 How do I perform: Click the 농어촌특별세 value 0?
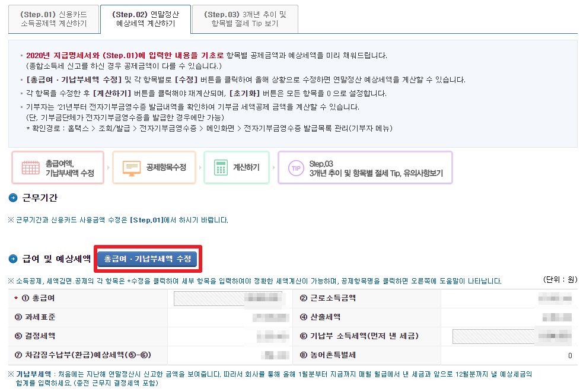coord(570,355)
